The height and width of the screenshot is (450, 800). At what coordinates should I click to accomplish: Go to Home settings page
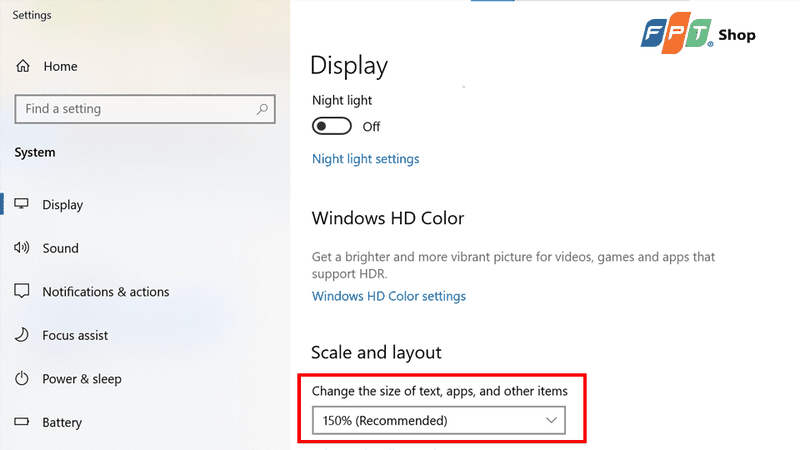60,66
